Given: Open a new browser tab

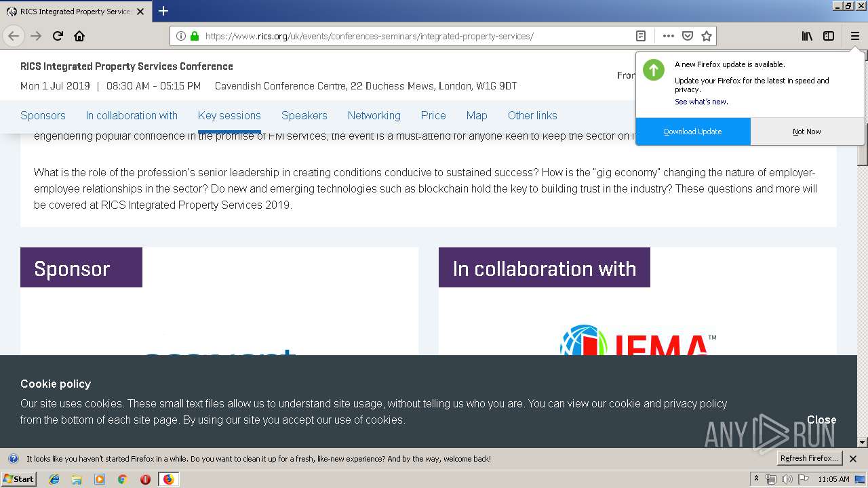Looking at the screenshot, I should click(163, 11).
